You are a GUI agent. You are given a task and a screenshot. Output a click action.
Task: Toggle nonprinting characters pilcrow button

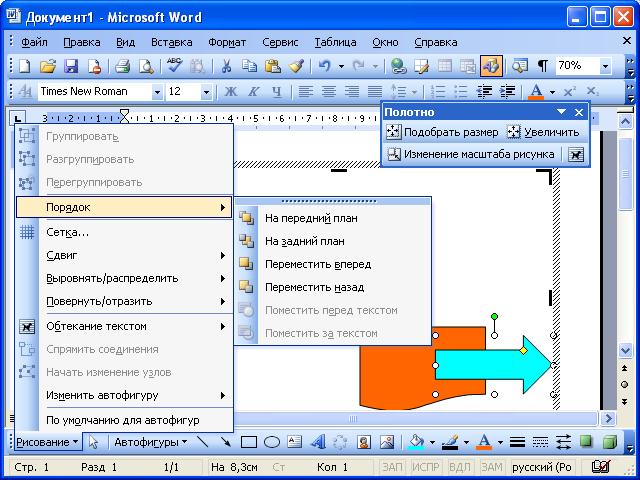(x=542, y=66)
